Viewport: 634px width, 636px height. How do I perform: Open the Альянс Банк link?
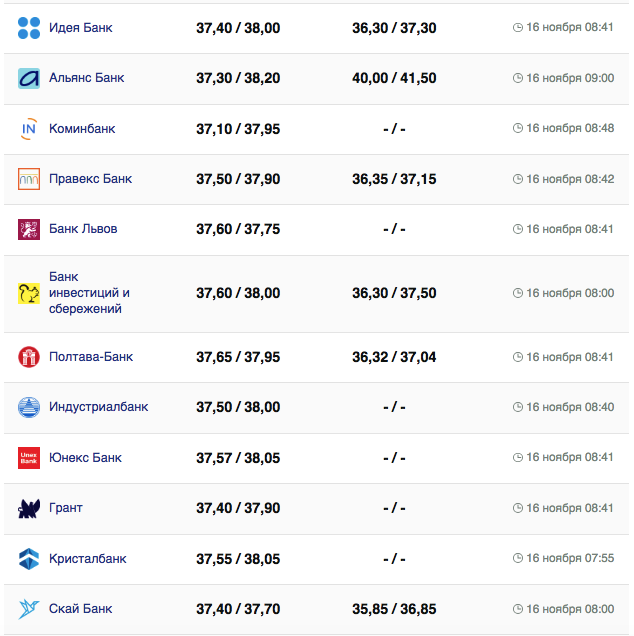86,78
